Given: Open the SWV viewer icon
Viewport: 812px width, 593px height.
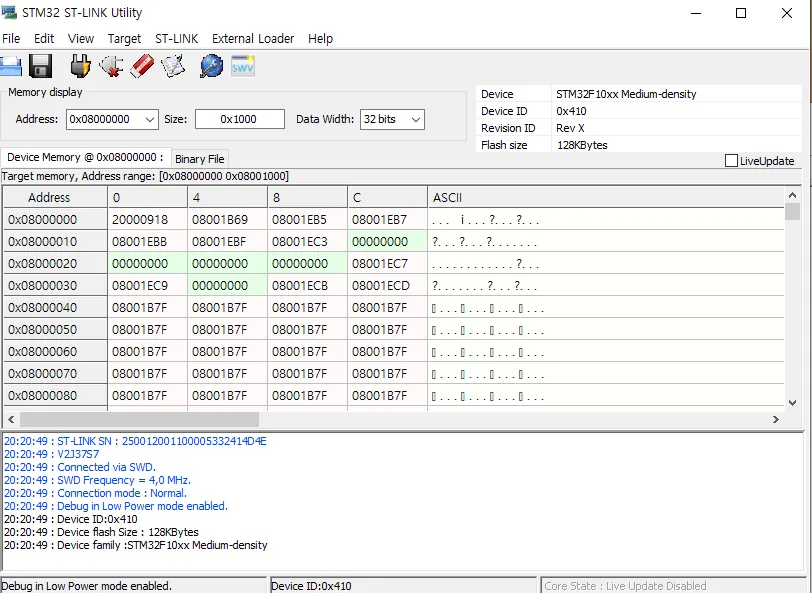Looking at the screenshot, I should [243, 66].
